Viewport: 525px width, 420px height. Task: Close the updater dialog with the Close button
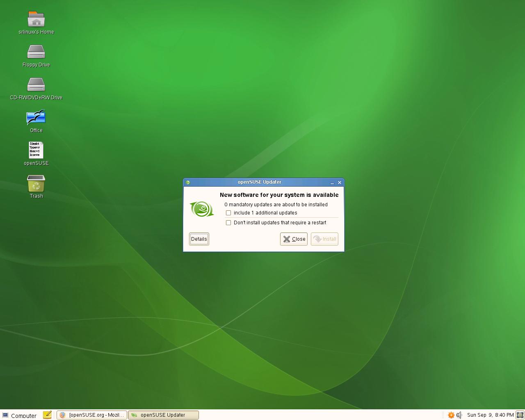[294, 239]
